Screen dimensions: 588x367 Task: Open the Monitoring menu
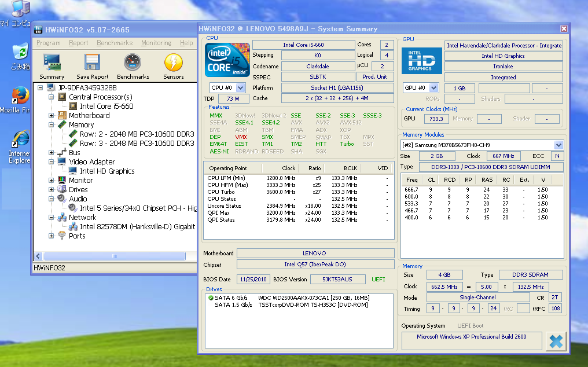point(156,43)
